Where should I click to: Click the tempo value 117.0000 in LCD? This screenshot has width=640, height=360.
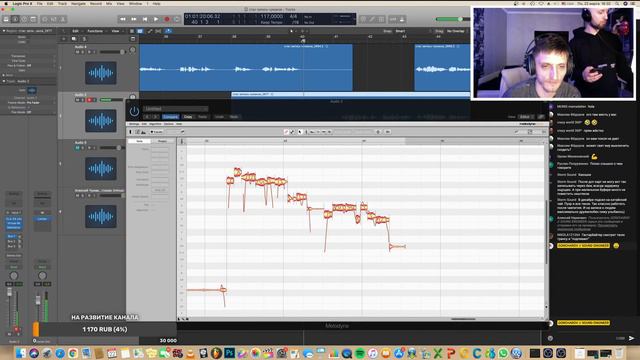pyautogui.click(x=271, y=16)
